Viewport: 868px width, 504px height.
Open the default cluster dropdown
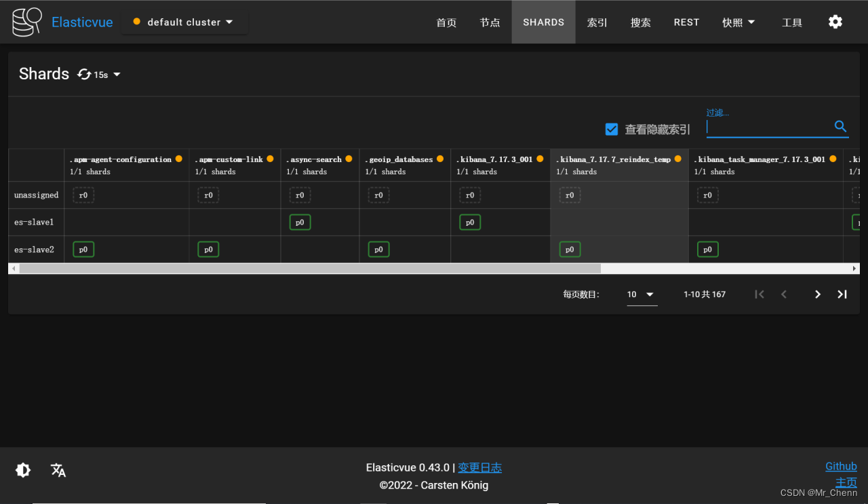[184, 22]
